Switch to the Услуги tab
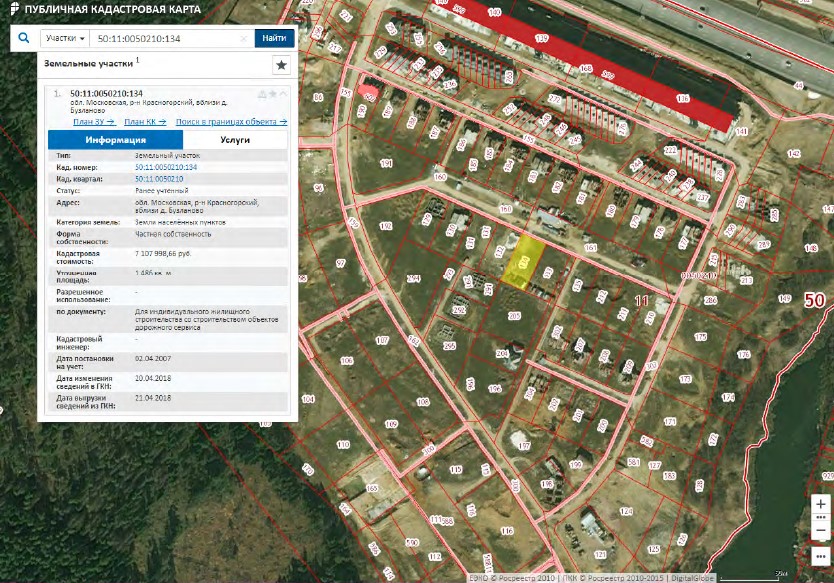Image resolution: width=834 pixels, height=583 pixels. pyautogui.click(x=236, y=140)
